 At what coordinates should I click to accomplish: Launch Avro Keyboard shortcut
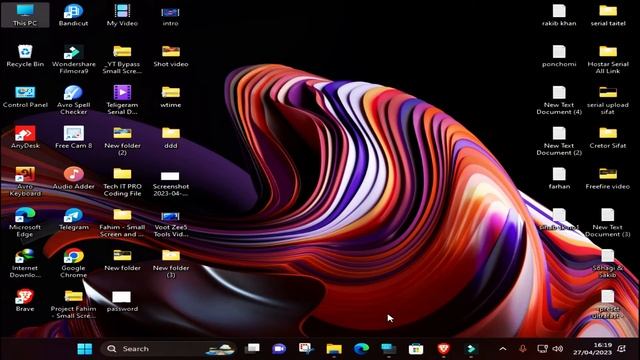(x=25, y=182)
